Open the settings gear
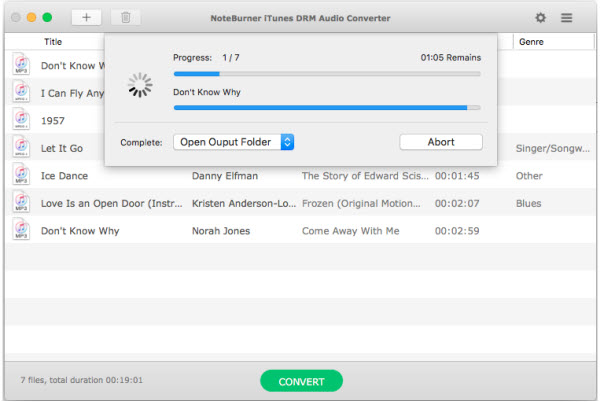 click(x=540, y=18)
